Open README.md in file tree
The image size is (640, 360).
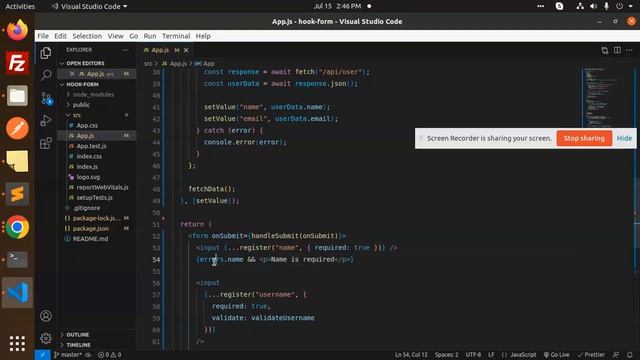click(90, 239)
